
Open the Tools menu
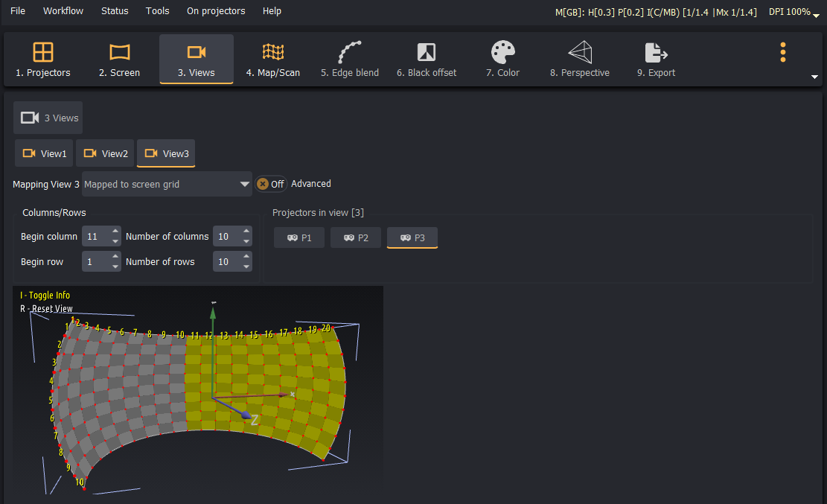coord(157,11)
